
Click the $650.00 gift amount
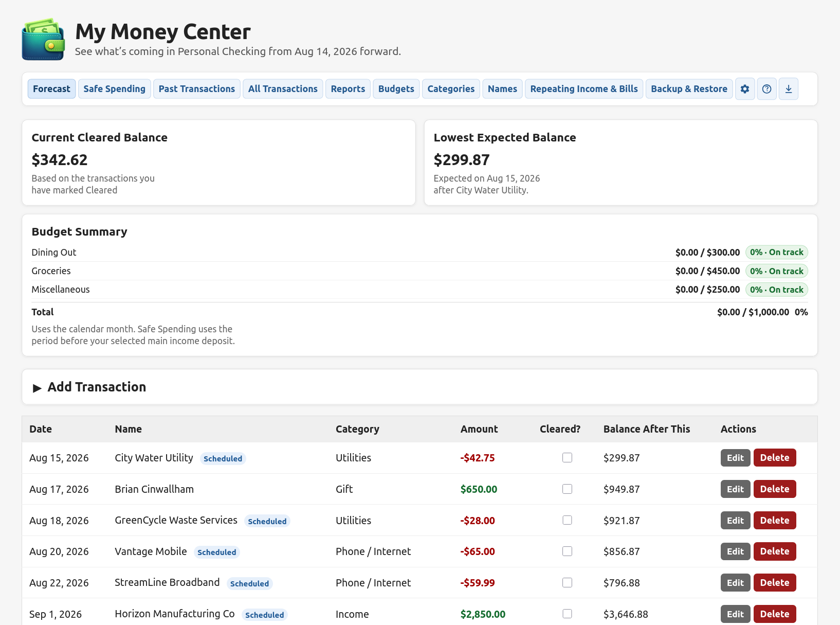[x=479, y=489]
